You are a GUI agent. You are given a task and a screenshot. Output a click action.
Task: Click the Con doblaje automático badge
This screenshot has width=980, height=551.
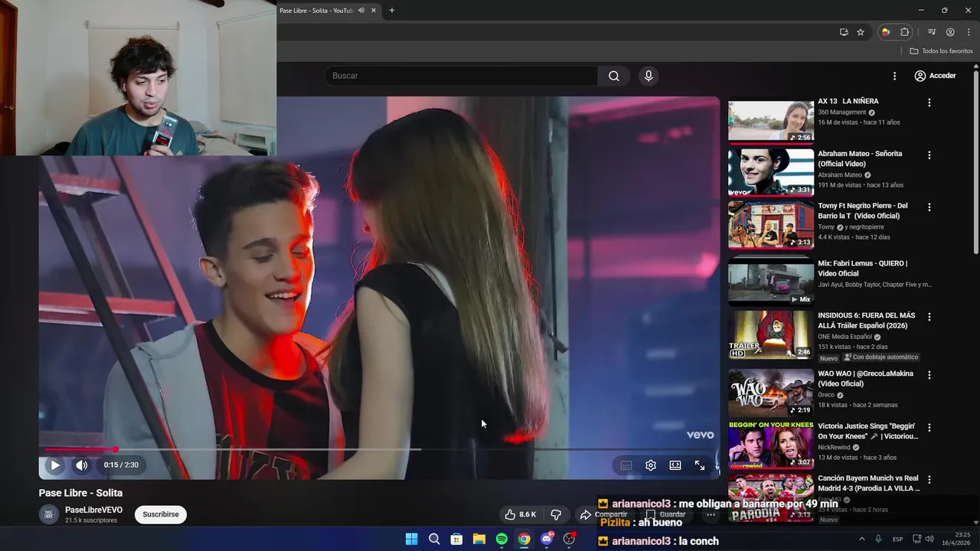(x=880, y=357)
